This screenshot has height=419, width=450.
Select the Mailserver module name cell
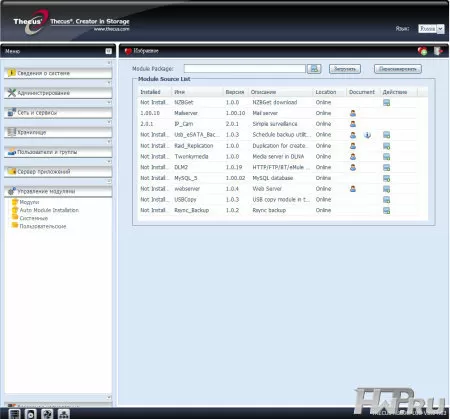(186, 113)
